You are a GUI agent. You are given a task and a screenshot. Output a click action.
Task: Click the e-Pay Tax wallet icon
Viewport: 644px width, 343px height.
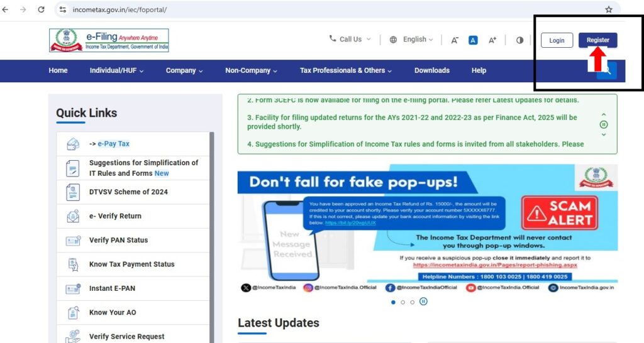tap(73, 144)
